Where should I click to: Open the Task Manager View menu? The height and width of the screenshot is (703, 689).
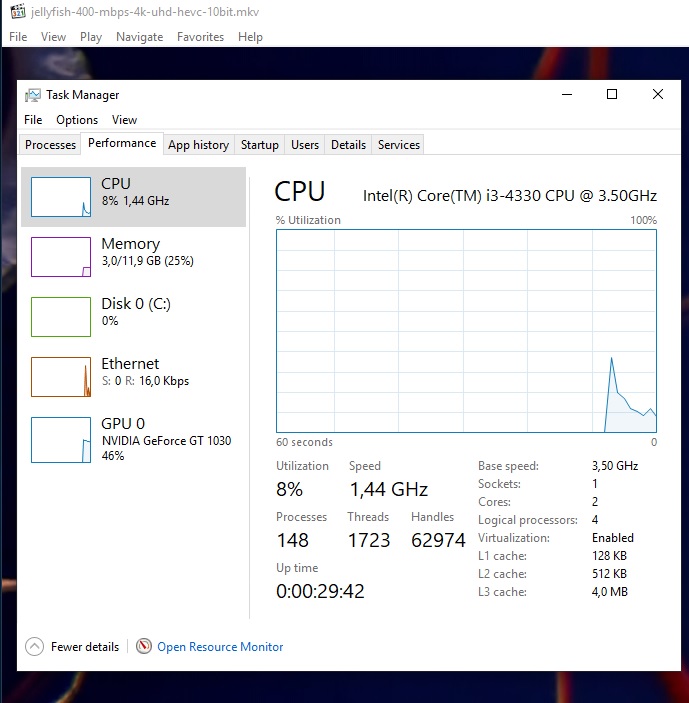pos(124,120)
